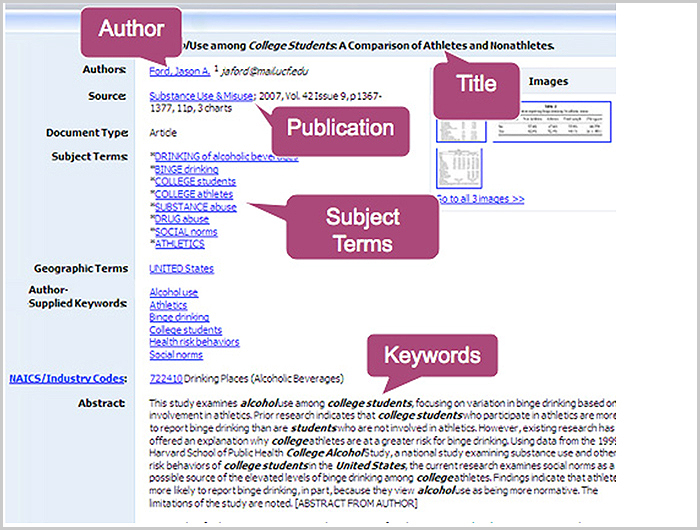Click the Images panel heading
700x530 pixels.
tap(548, 81)
